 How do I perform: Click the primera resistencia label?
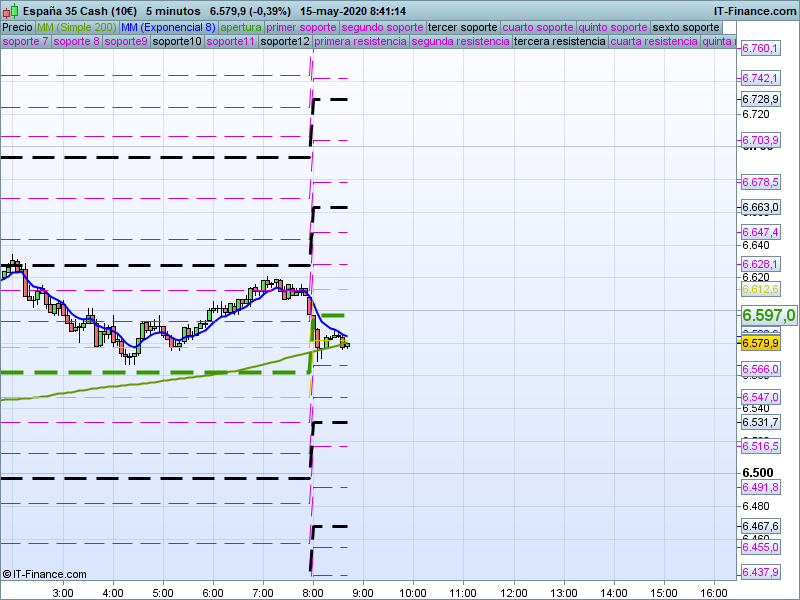[360, 42]
